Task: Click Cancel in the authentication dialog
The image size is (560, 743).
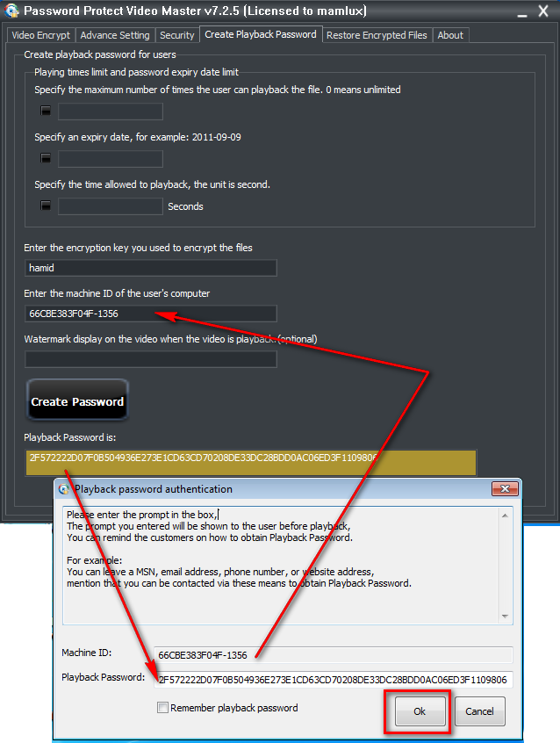Action: tap(479, 711)
